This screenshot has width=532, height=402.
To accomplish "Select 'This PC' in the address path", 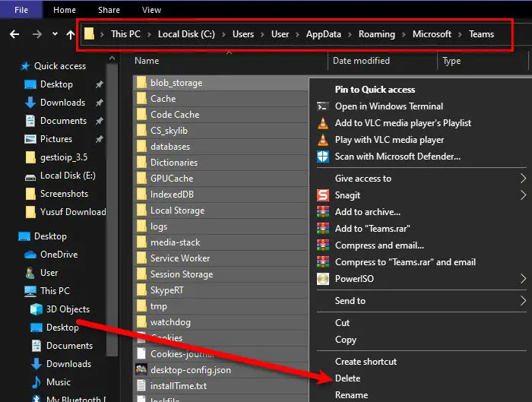I will point(125,34).
